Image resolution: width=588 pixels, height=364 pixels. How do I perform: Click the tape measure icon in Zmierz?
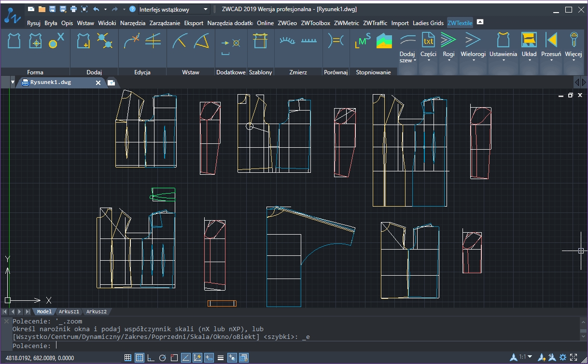point(287,41)
